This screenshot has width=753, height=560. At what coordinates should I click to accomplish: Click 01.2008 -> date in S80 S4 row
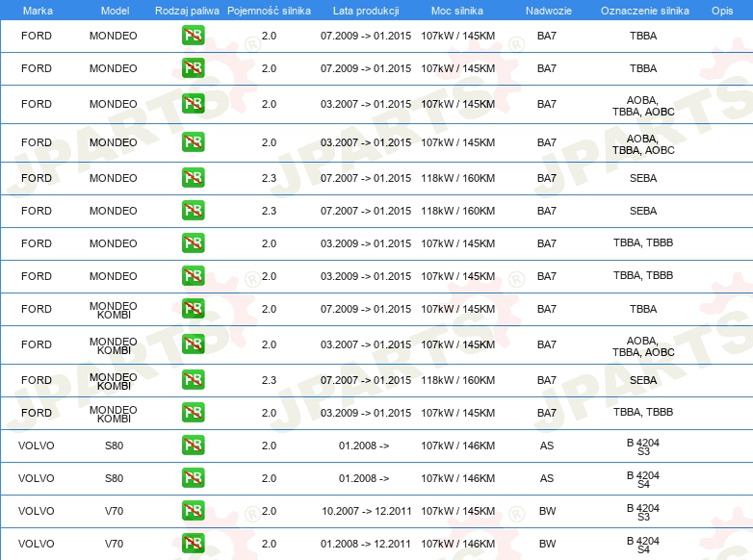point(364,478)
